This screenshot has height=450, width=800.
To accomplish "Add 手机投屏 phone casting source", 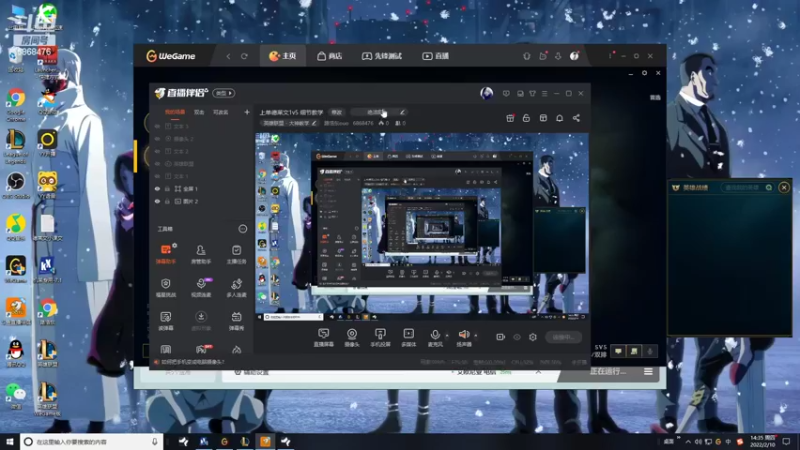I will (x=380, y=337).
